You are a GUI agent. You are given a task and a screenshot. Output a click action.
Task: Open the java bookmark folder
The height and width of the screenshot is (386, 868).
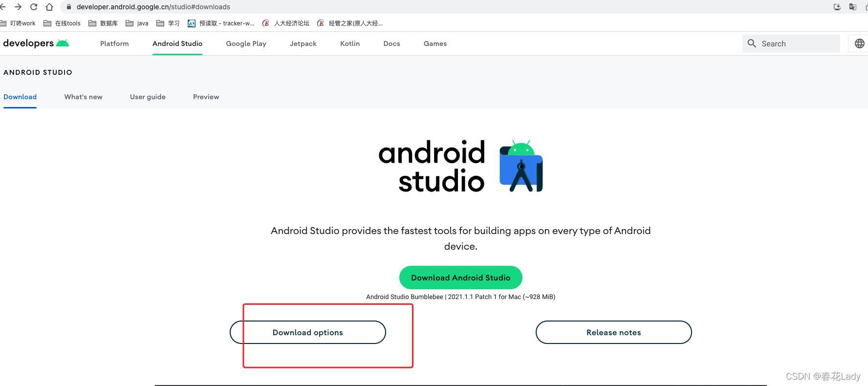tap(137, 23)
